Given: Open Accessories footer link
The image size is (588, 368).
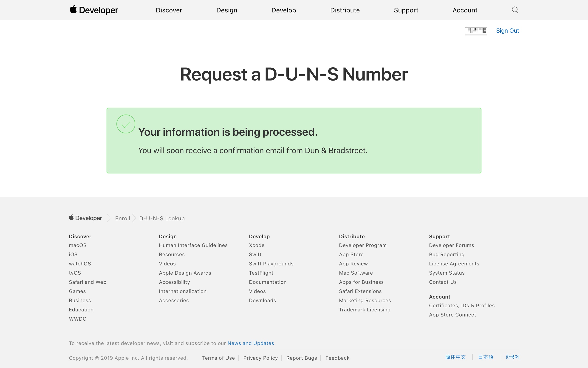Looking at the screenshot, I should (174, 301).
